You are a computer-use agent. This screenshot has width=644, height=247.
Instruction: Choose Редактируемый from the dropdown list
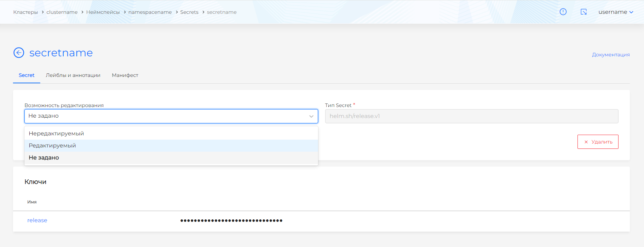pyautogui.click(x=52, y=146)
